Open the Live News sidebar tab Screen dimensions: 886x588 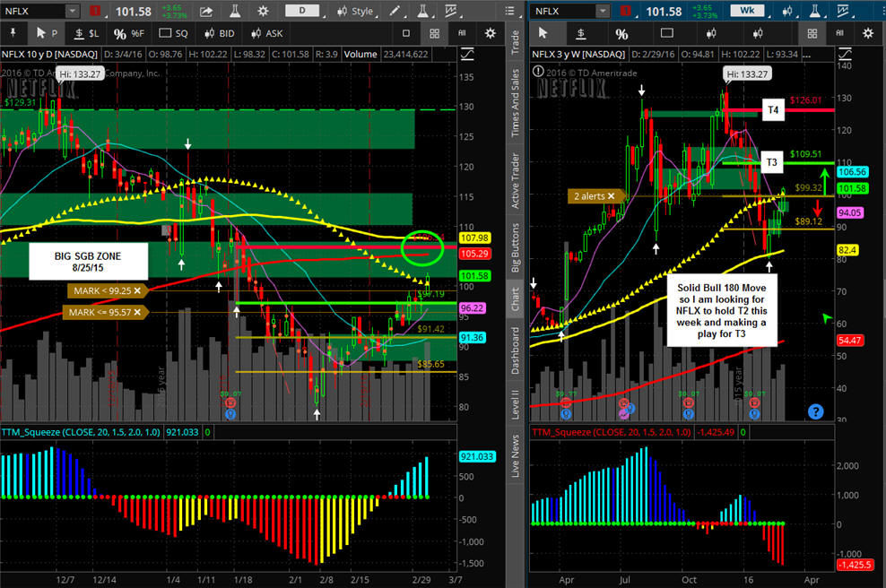(515, 456)
